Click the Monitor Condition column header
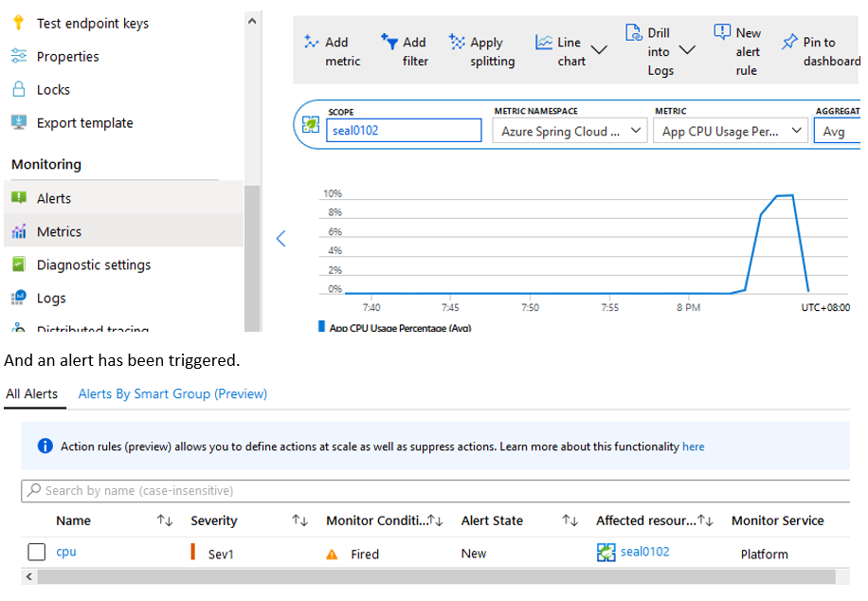Screen dimensions: 868x601 376,520
